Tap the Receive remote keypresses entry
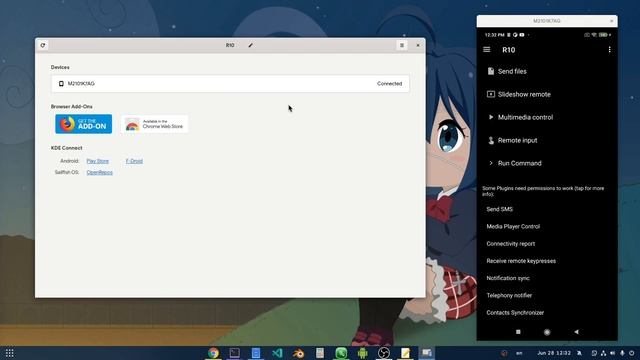Screen dimensions: 640x360 [x=521, y=261]
